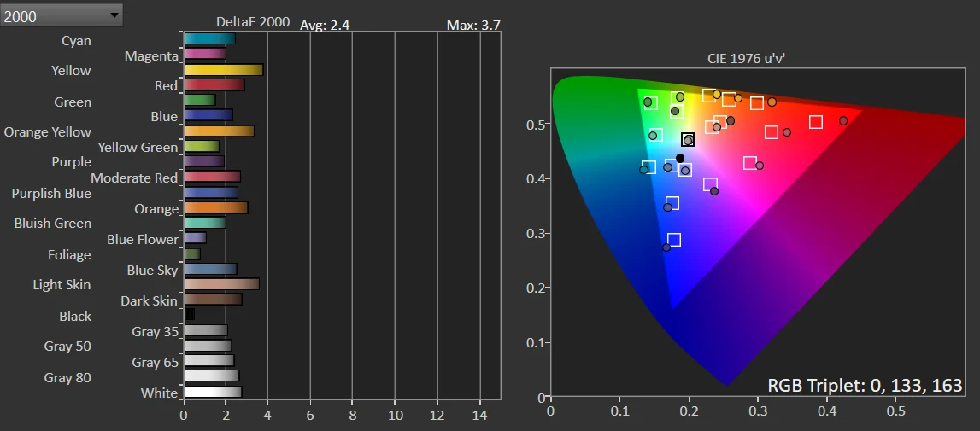Click the solid black dot on CIE diagram
Screen dimensions: 980x431
pyautogui.click(x=680, y=158)
